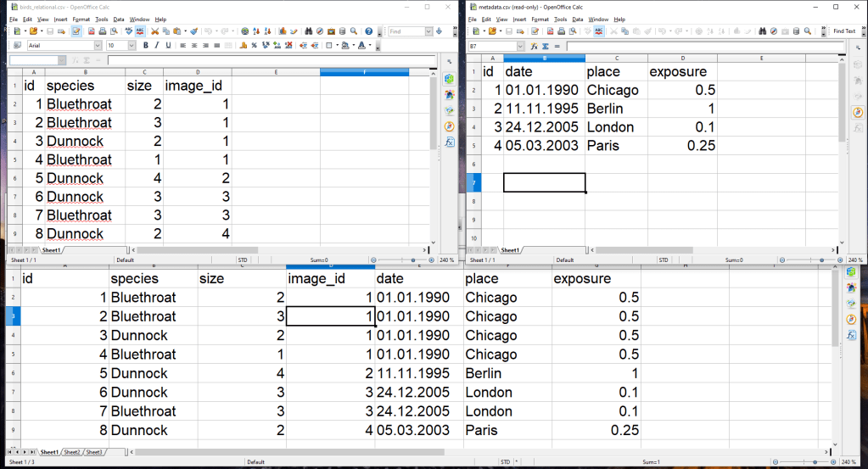This screenshot has width=868, height=469.
Task: Toggle AutoSpellcheck in birds_relational toolbar
Action: [x=140, y=31]
